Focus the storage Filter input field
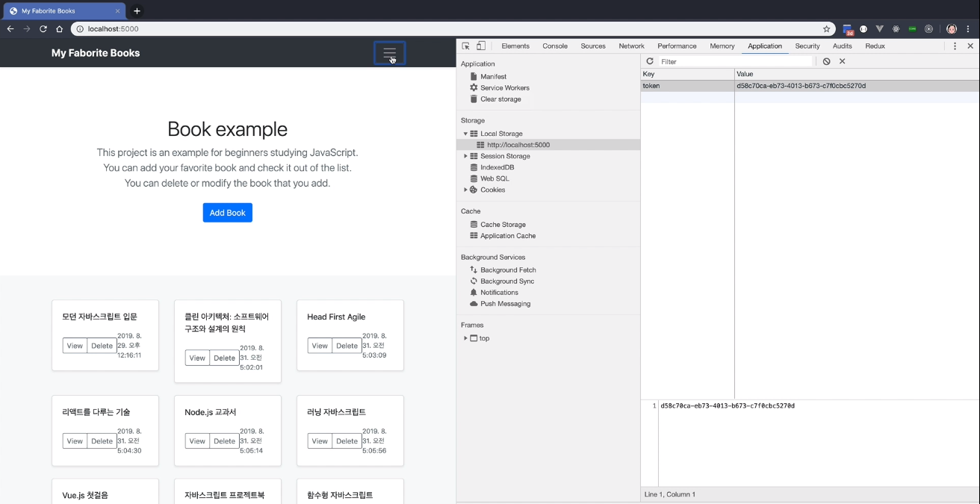Image resolution: width=980 pixels, height=504 pixels. 735,62
